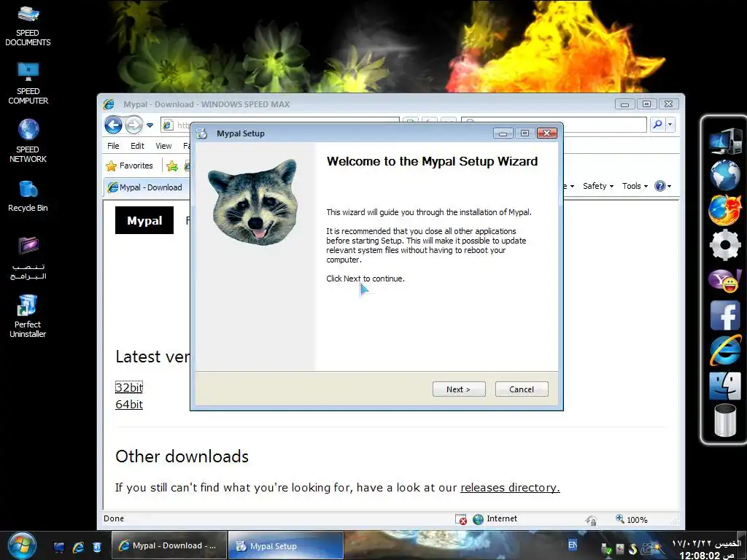Image resolution: width=747 pixels, height=560 pixels.
Task: Expand the search provider dropdown arrow
Action: [670, 124]
